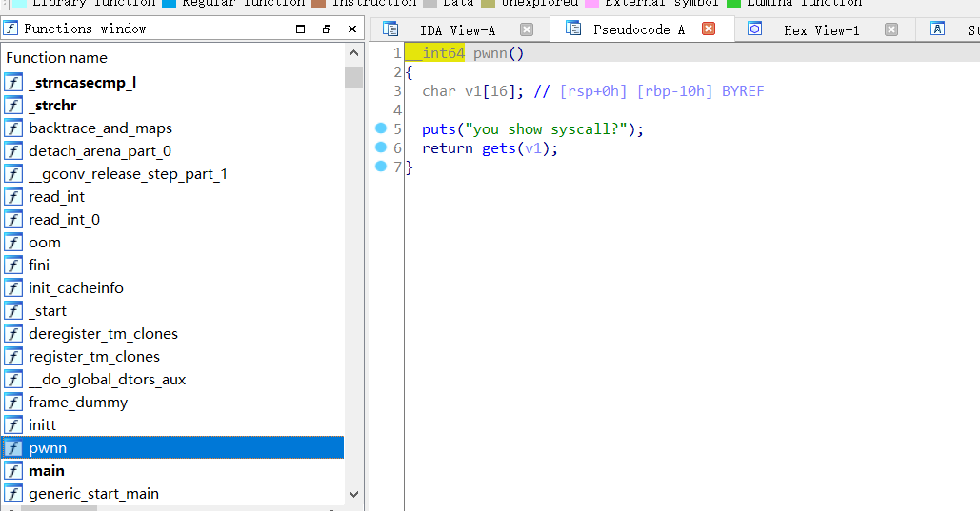Click the up arrow of functions scrollbar

353,53
